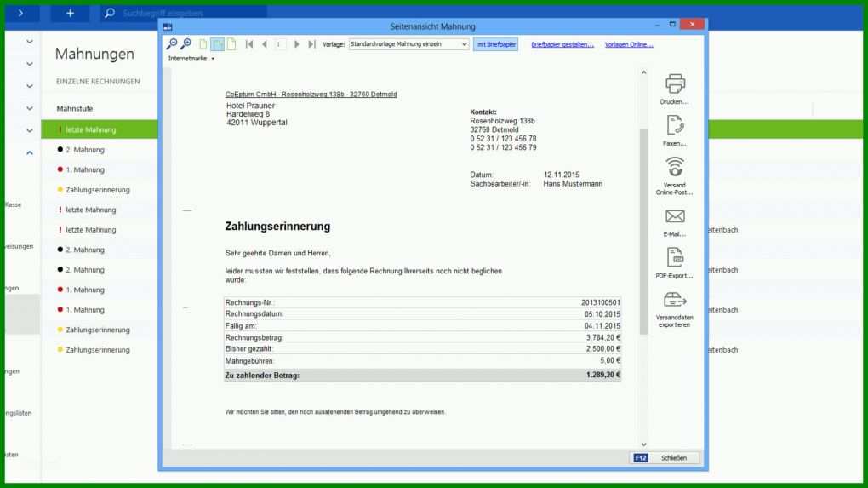
Task: Click the page number field
Action: (280, 44)
